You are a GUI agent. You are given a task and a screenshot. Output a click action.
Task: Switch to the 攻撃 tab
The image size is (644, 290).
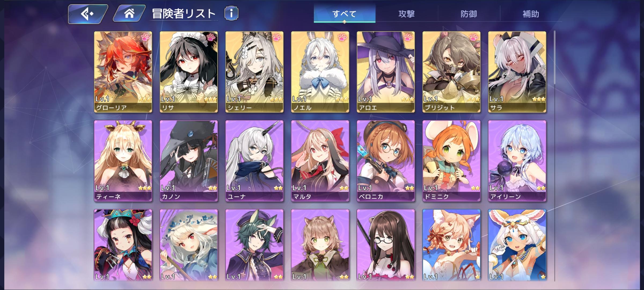tap(407, 14)
